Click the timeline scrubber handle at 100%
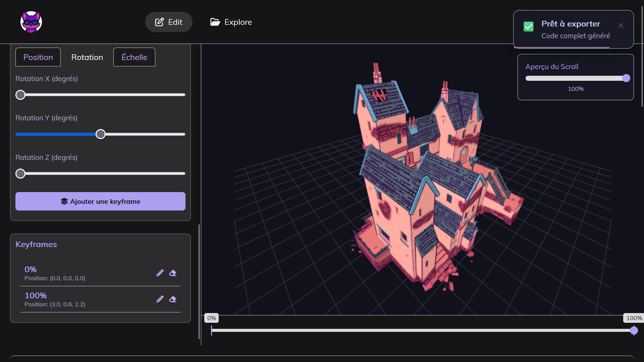Viewport: 644px width, 362px height. tap(634, 331)
